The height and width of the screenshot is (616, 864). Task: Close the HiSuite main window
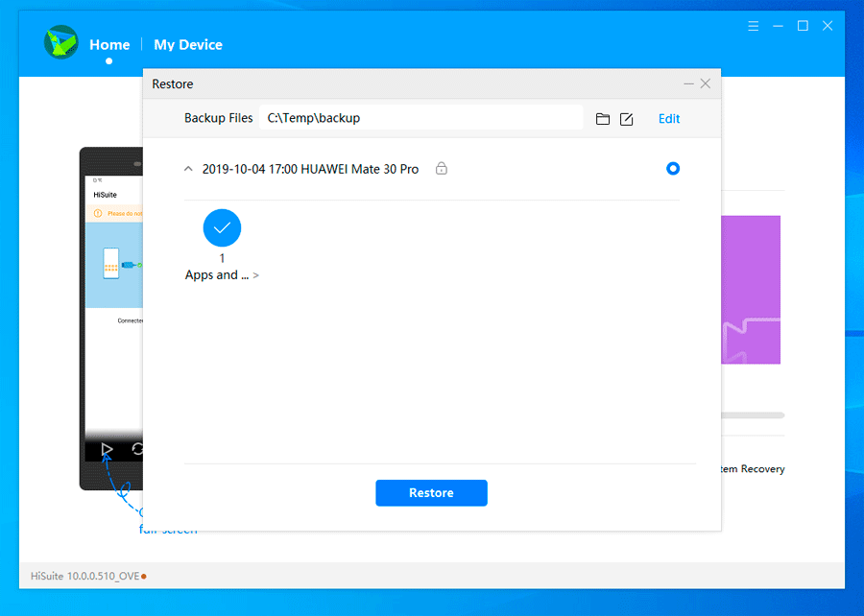(x=828, y=26)
